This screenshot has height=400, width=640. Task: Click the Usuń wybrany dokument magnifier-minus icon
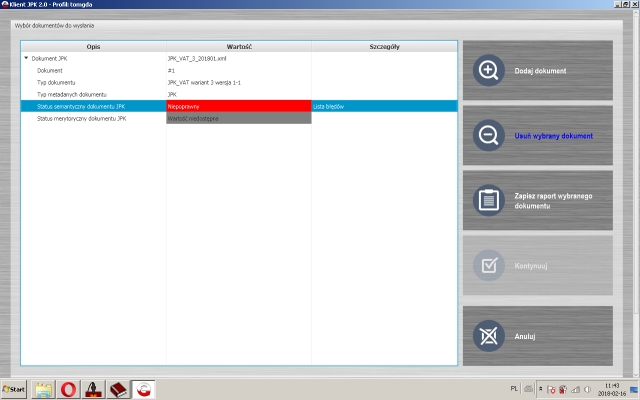[x=488, y=136]
